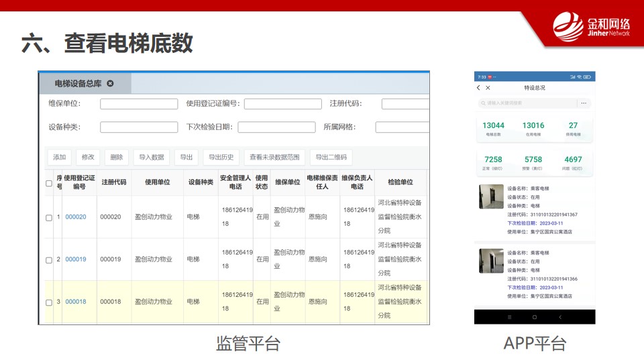The image size is (644, 362).
Task: Tap the back arrow in the app
Action: pyautogui.click(x=478, y=88)
